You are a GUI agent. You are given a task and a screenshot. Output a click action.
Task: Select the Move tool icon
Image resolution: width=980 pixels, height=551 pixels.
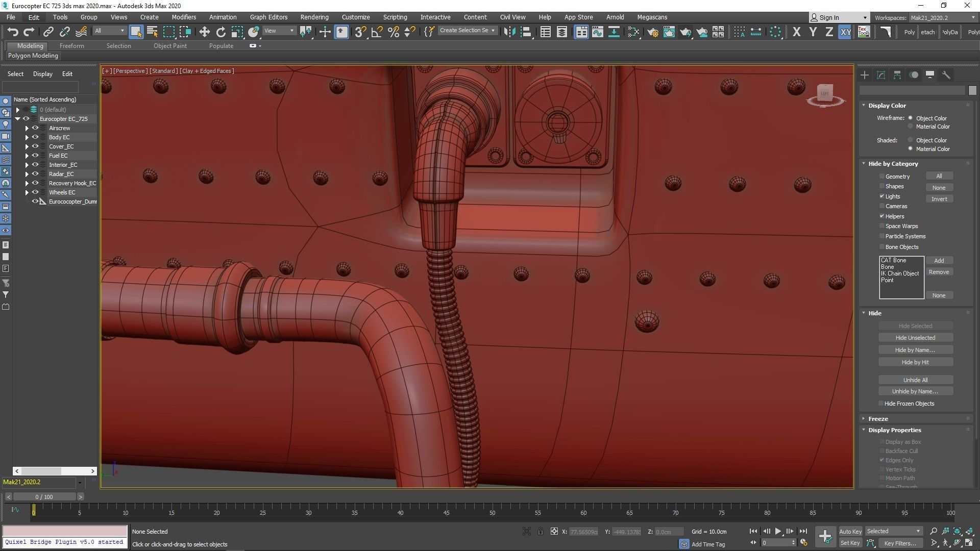click(x=204, y=32)
